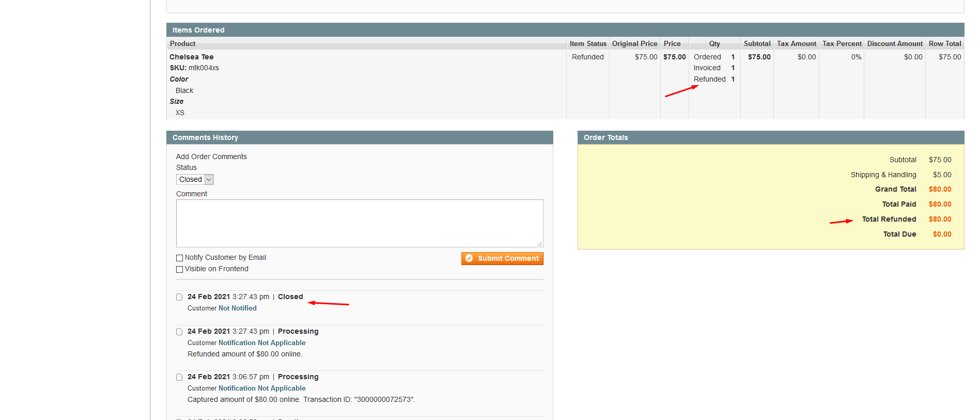Click the Qty column header
Image resolution: width=980 pixels, height=420 pixels.
tap(714, 44)
